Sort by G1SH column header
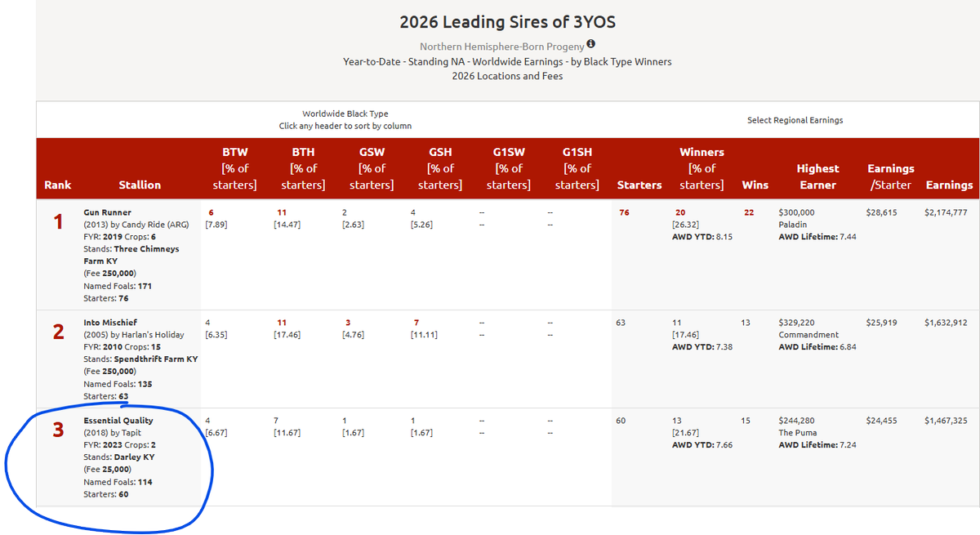The image size is (980, 535). (577, 168)
